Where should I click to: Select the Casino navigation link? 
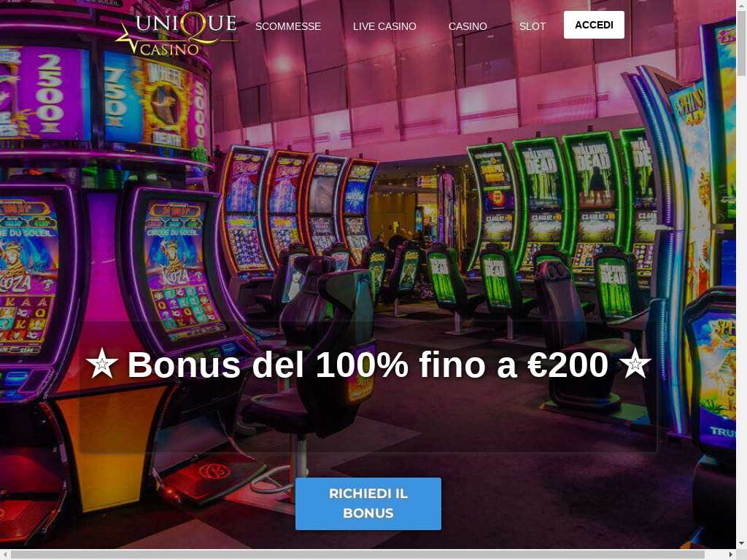coord(468,26)
